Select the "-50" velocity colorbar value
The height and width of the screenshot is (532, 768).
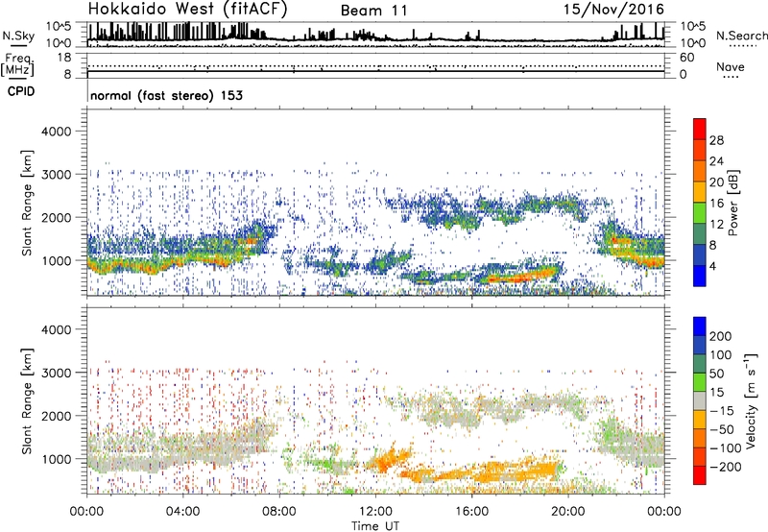click(722, 429)
